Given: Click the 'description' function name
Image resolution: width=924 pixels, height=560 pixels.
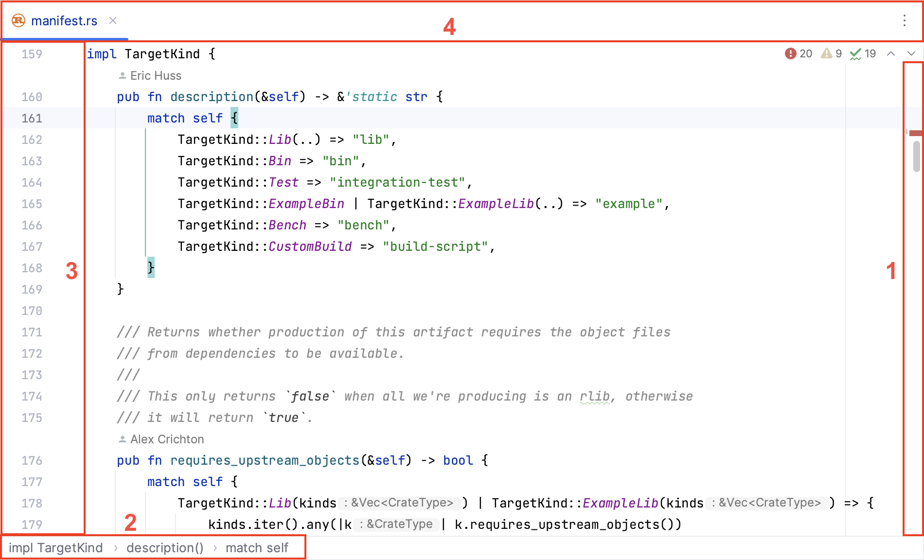Looking at the screenshot, I should pyautogui.click(x=212, y=97).
